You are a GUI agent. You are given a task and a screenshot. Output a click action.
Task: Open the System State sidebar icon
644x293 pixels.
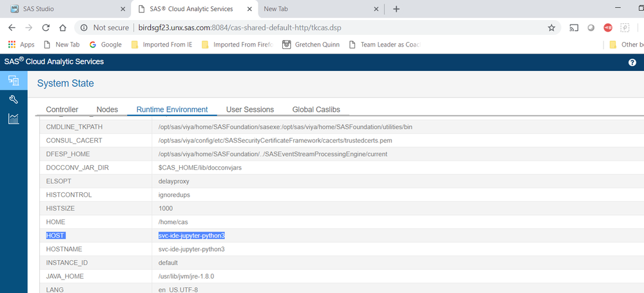pos(13,81)
